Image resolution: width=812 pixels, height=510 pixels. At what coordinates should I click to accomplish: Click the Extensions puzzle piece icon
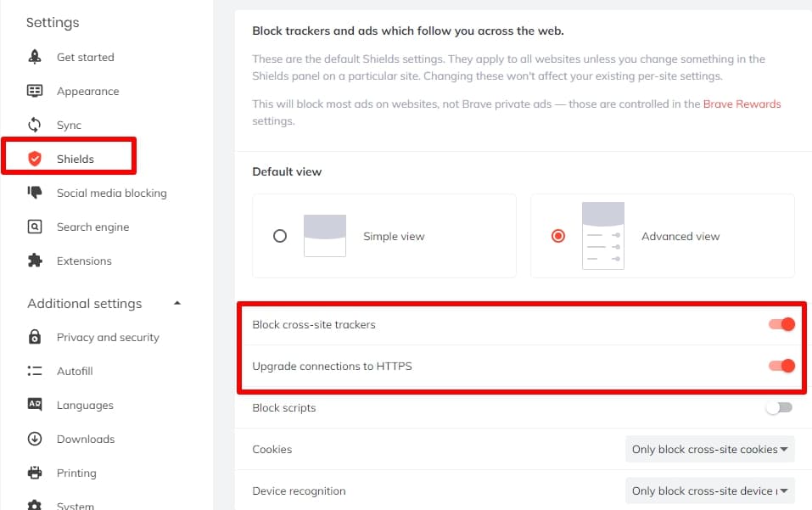[35, 261]
